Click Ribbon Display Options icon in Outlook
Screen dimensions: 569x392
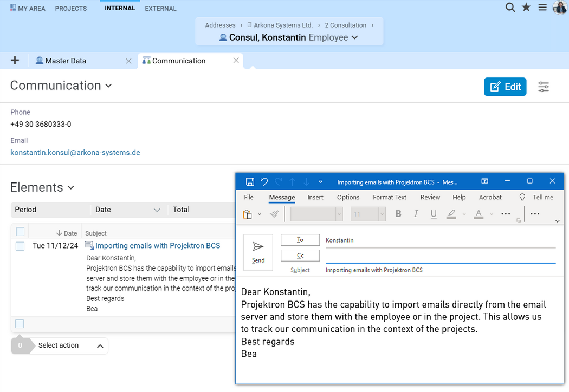coord(485,181)
